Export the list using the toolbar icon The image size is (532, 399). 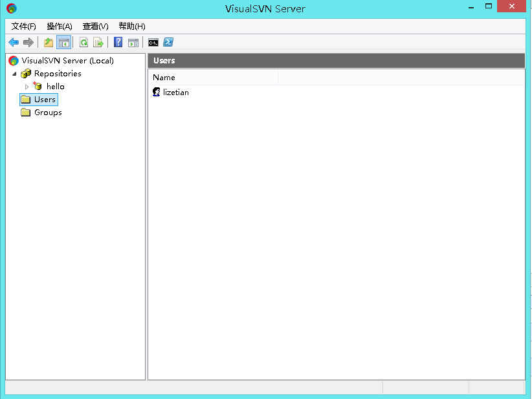[x=98, y=42]
